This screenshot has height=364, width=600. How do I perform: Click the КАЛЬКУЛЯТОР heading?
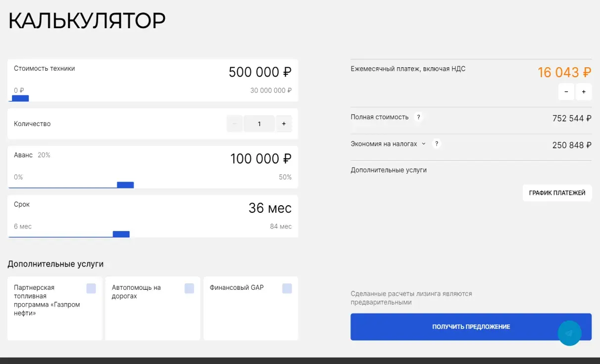coord(87,21)
